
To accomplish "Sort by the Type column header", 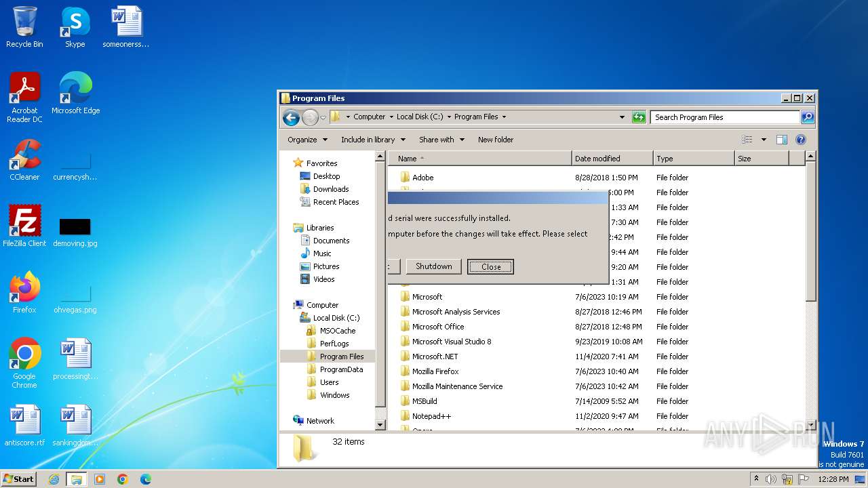I will [694, 159].
